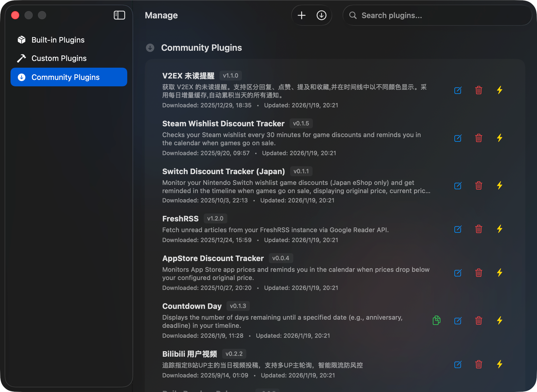Screen dimensions: 537x392
Task: Click the v0.1.1 version badge
Action: pos(301,171)
